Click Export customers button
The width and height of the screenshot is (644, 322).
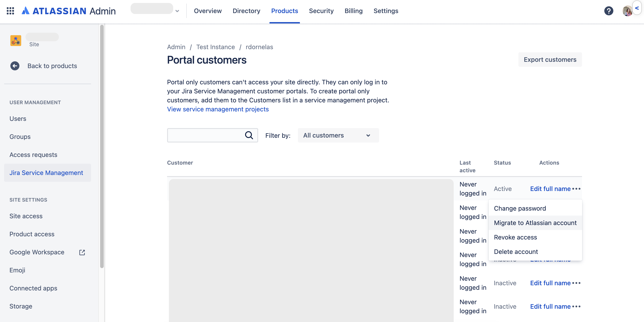coord(550,60)
